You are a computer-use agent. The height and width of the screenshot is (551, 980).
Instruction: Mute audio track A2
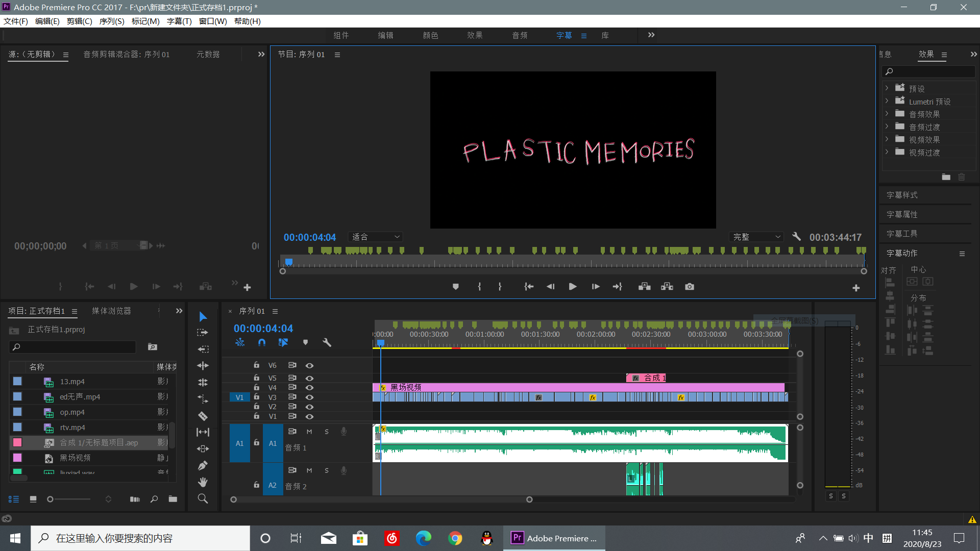click(309, 470)
